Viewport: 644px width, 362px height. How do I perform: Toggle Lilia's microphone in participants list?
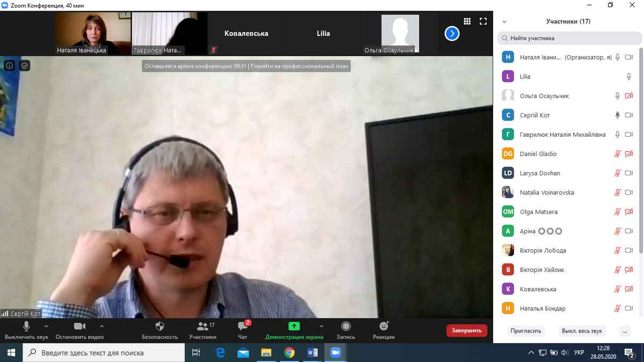tap(628, 77)
